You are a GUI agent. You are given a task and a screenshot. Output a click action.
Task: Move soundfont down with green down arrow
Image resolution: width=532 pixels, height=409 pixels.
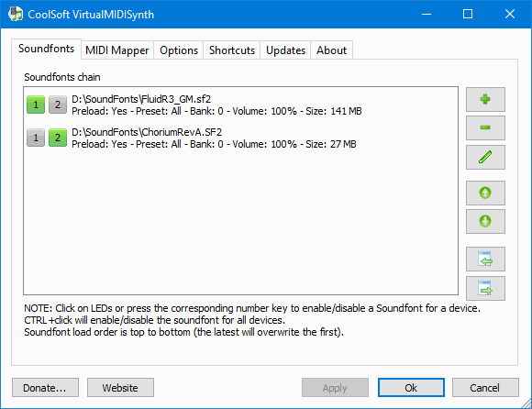point(485,221)
